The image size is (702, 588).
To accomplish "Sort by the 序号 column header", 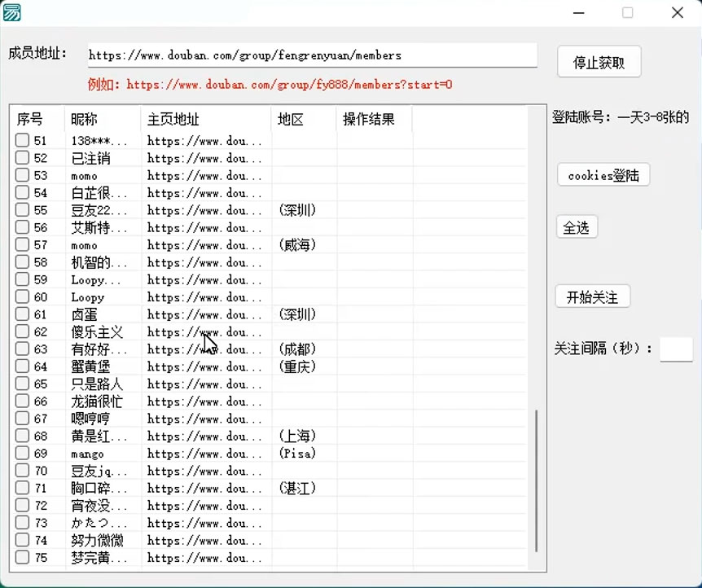I will coord(30,120).
